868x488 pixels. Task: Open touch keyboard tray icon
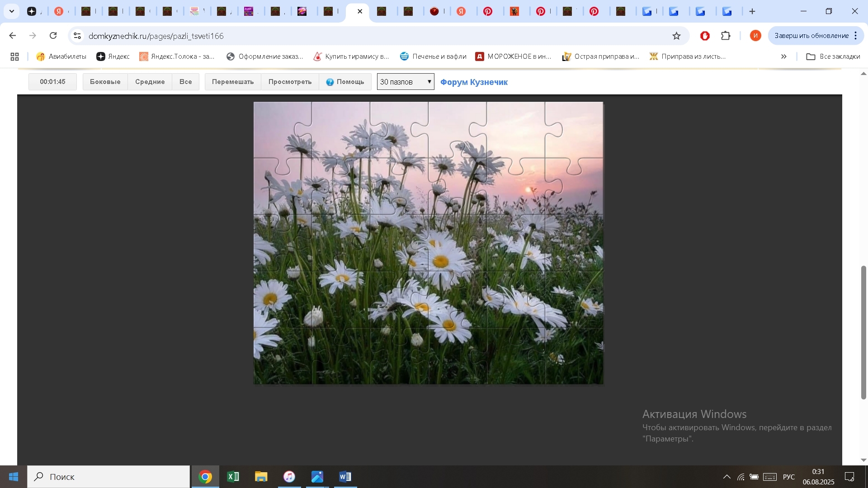[x=770, y=477]
